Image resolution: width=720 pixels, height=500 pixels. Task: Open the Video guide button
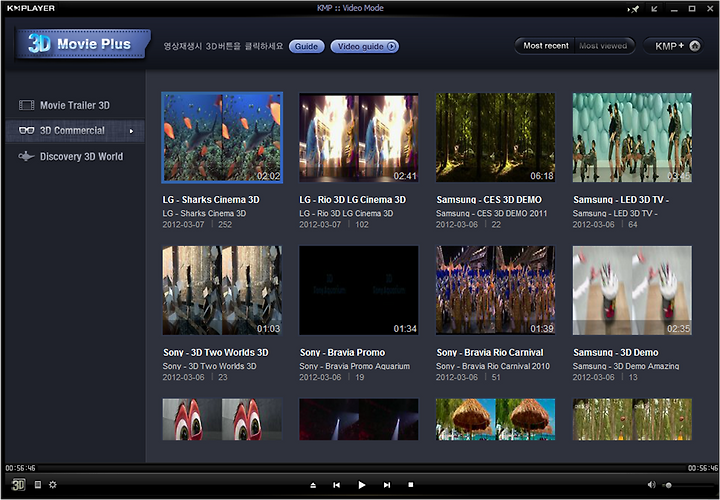pyautogui.click(x=365, y=46)
